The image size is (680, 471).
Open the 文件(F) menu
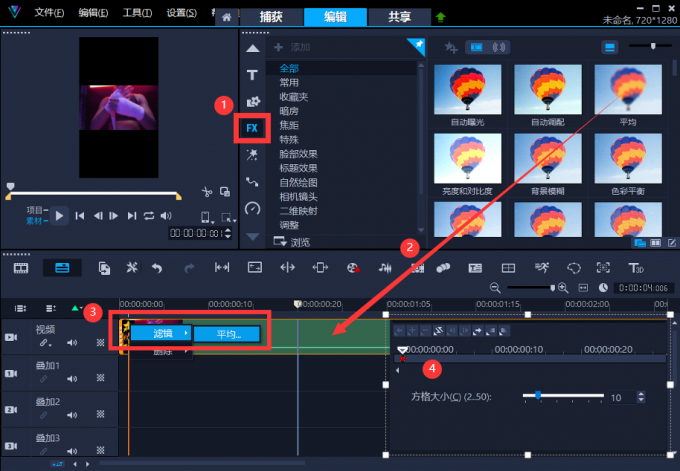coord(49,13)
